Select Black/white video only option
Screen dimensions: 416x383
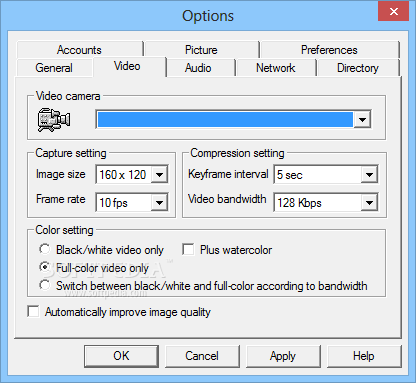[101, 250]
